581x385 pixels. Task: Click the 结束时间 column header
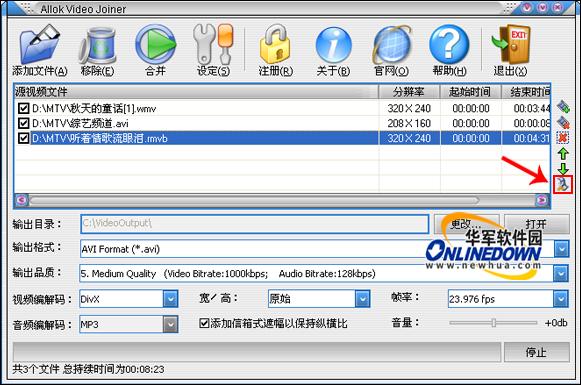(526, 92)
